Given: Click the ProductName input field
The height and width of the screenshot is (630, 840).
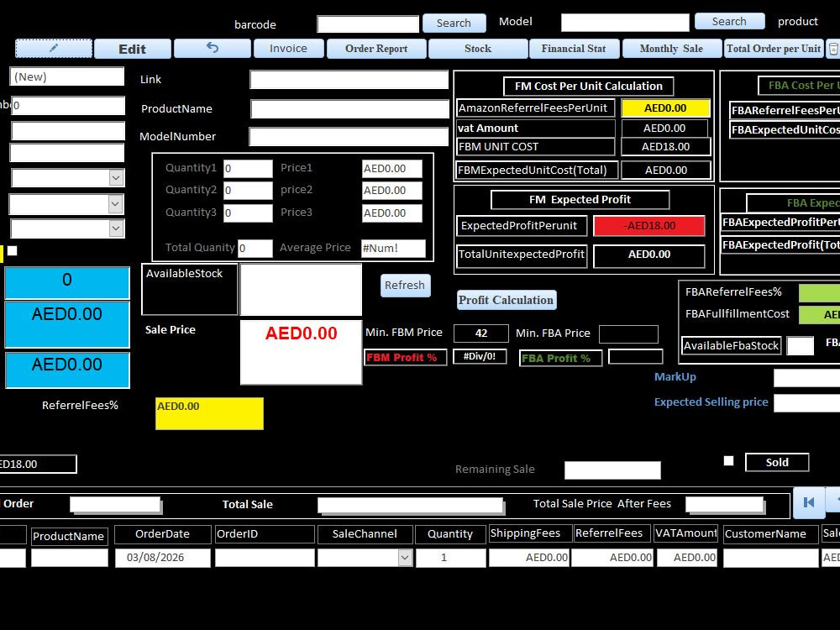Looking at the screenshot, I should [x=349, y=108].
